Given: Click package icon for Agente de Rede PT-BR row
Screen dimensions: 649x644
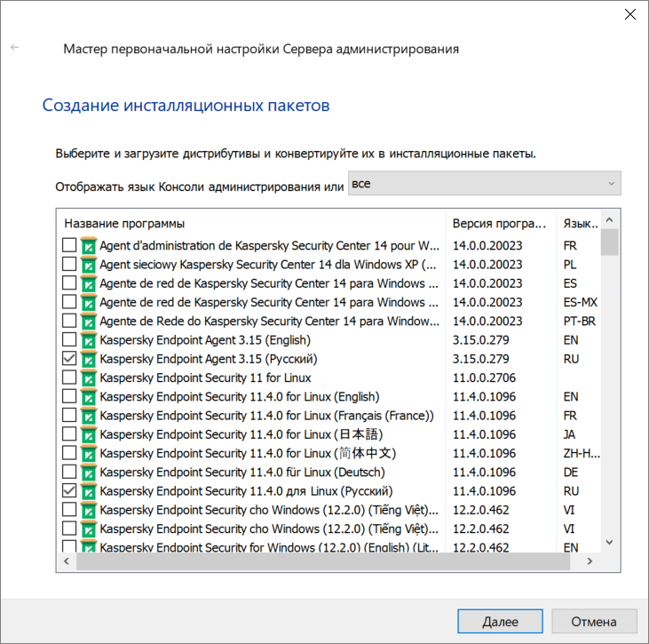Looking at the screenshot, I should pos(89,322).
